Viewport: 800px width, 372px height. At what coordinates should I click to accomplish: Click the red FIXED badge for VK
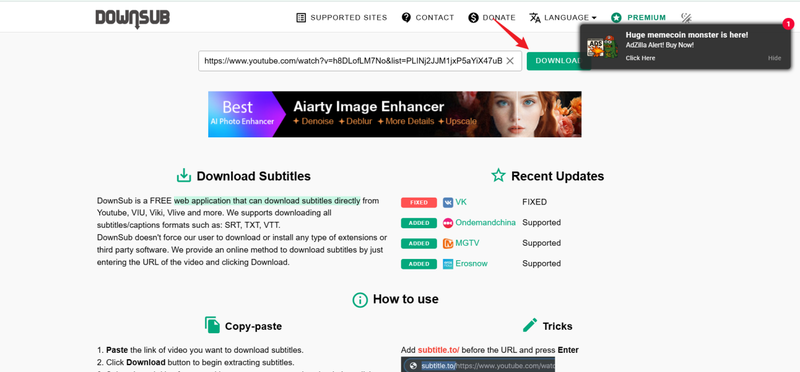(419, 203)
